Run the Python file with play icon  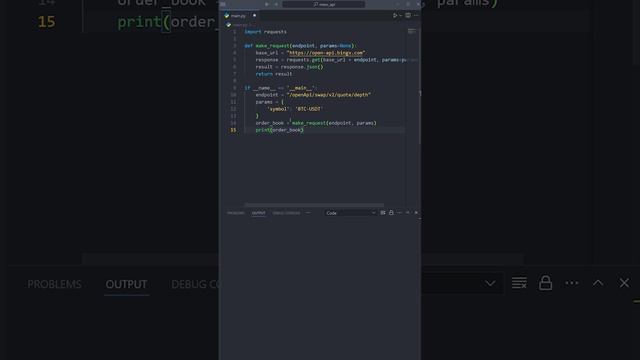395,16
